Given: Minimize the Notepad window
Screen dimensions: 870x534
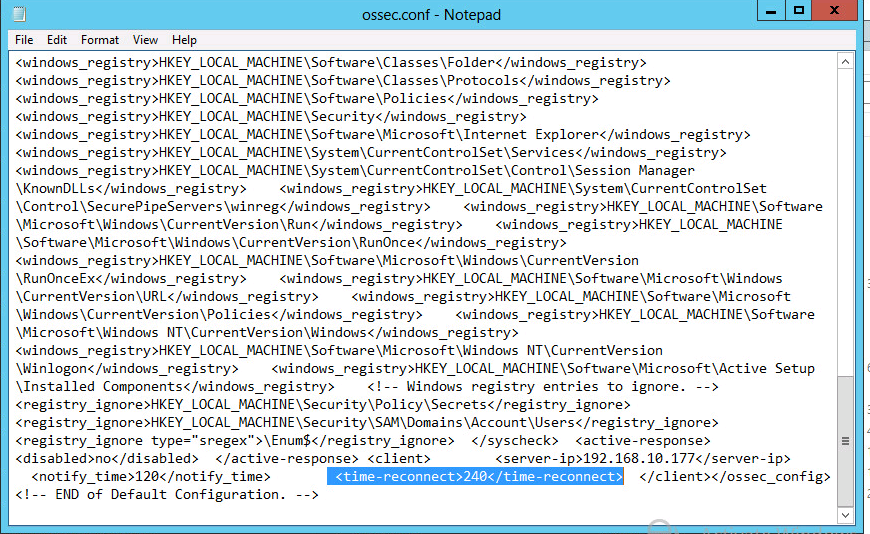Looking at the screenshot, I should [x=772, y=11].
